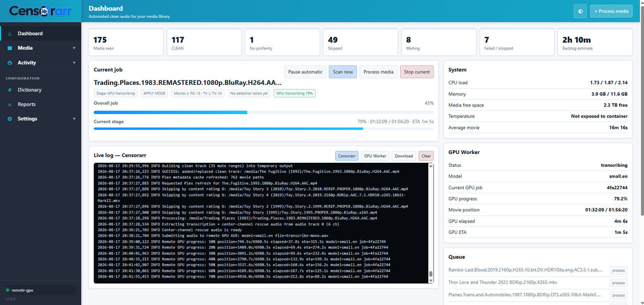Click the Media free space value 2.3 TB free
This screenshot has width=644, height=305.
tap(616, 105)
